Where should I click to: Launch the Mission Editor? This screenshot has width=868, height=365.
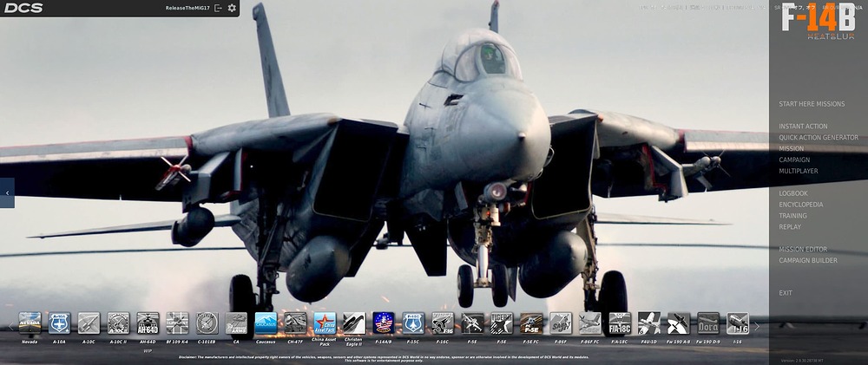pyautogui.click(x=803, y=249)
